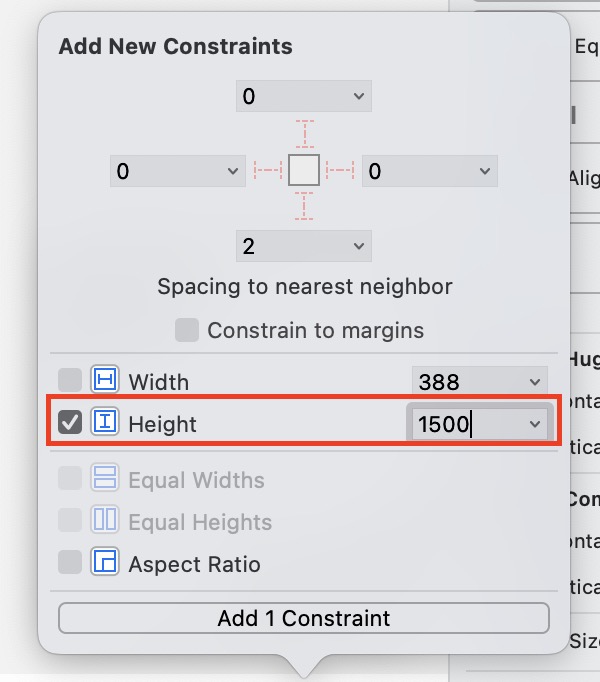The image size is (600, 682).
Task: Expand the right spacing value dropdown
Action: coord(484,171)
